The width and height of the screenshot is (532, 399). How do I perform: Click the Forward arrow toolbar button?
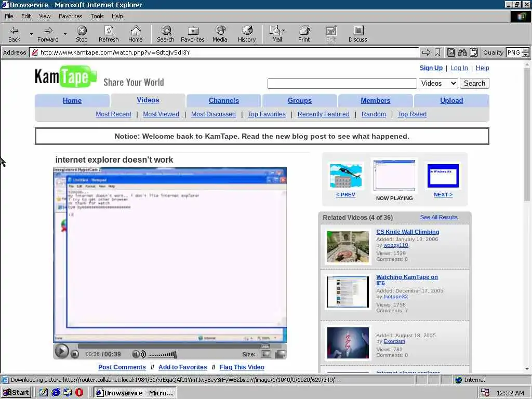(48, 34)
